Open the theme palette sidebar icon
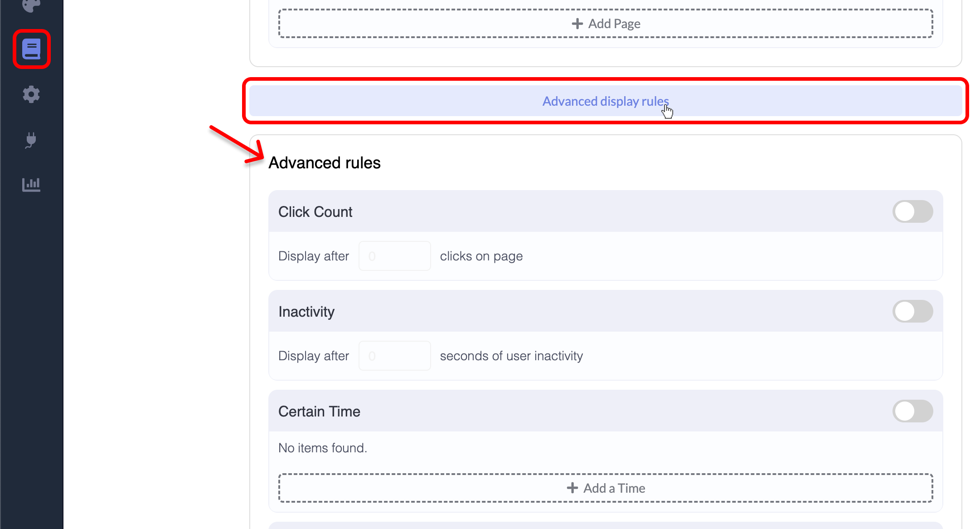 click(x=31, y=5)
